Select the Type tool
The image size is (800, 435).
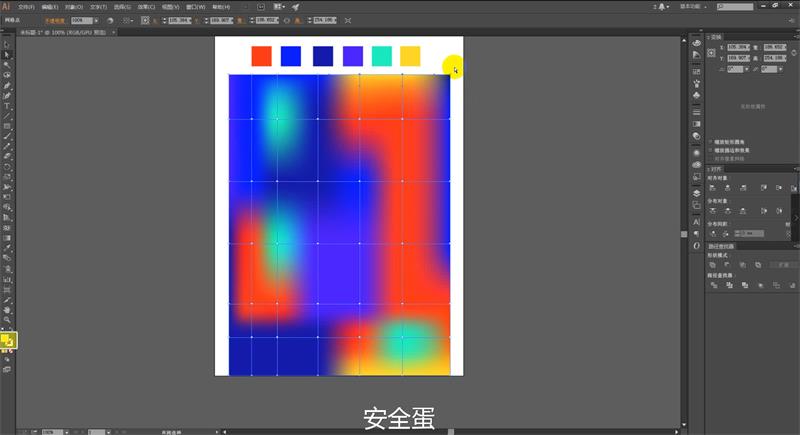point(7,106)
